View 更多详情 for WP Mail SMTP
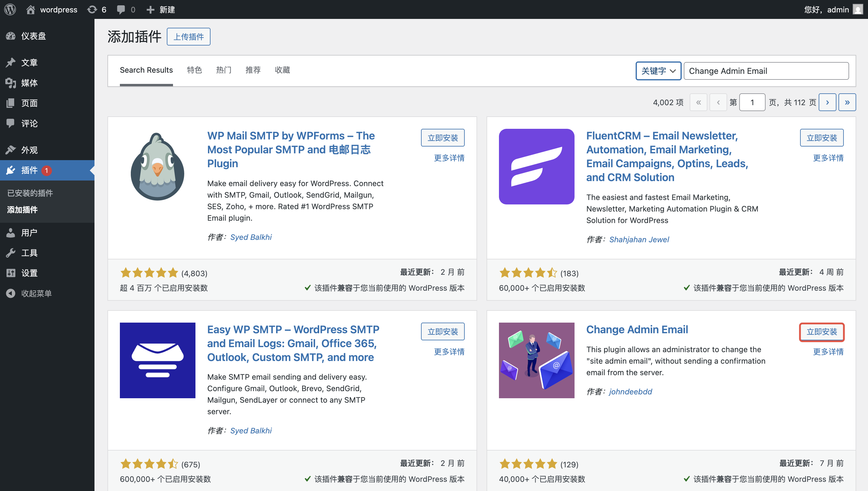868x491 pixels. (x=449, y=158)
